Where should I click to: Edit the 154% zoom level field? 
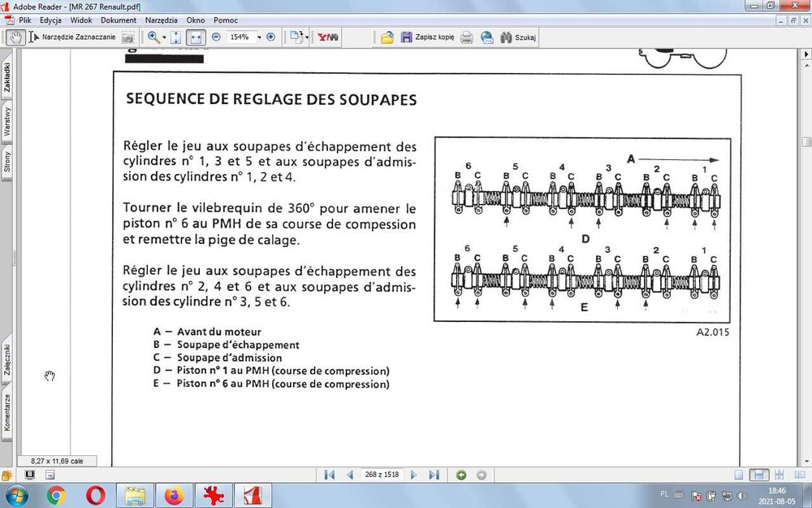point(240,37)
